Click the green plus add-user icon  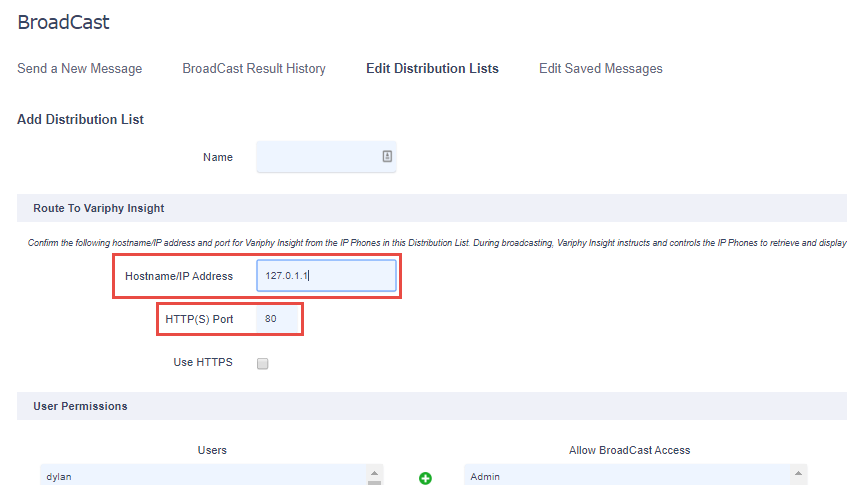[425, 478]
